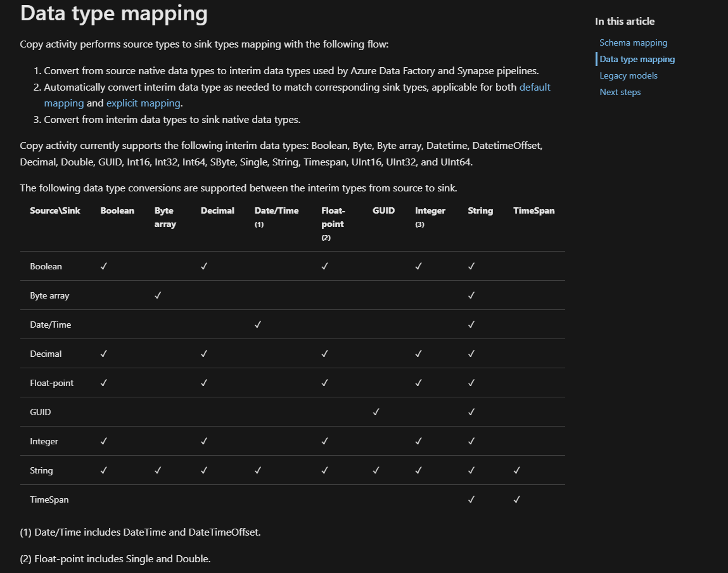Jump to the Legacy models section
Screen dimensions: 728x573
click(x=628, y=76)
